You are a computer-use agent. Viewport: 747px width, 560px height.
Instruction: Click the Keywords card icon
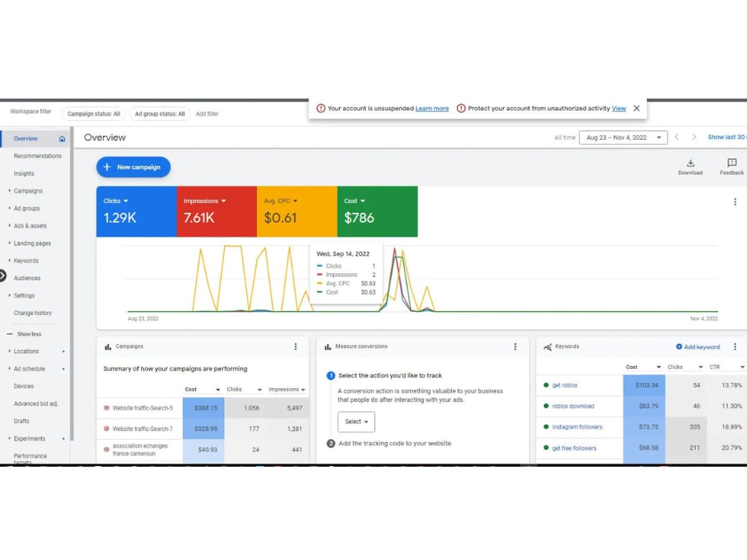point(548,347)
